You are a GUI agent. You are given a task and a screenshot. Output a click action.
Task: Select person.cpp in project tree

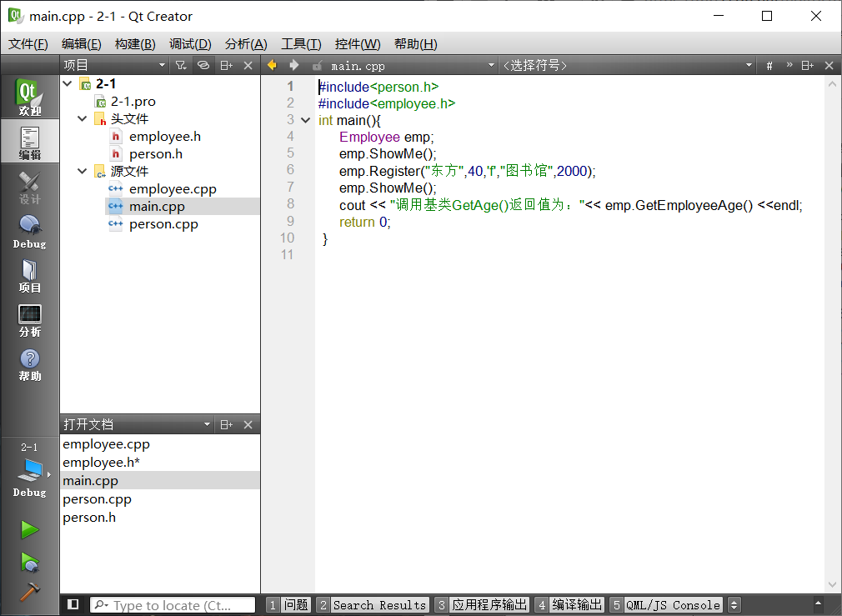point(163,224)
